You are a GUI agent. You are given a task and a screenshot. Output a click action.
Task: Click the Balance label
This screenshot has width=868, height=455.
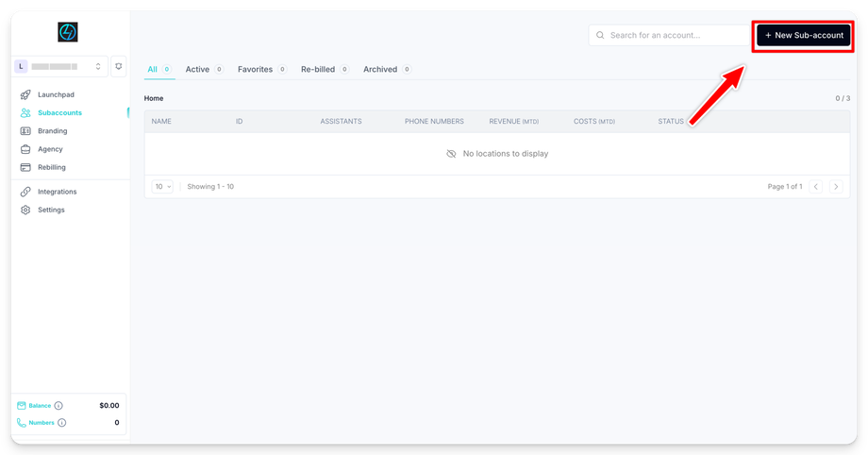tap(40, 406)
